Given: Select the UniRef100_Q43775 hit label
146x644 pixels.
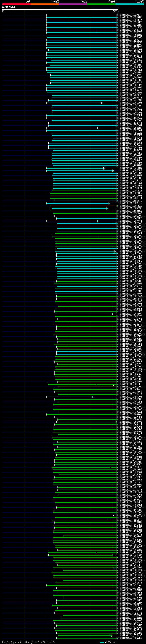Looking at the screenshot, I should click(x=131, y=30).
